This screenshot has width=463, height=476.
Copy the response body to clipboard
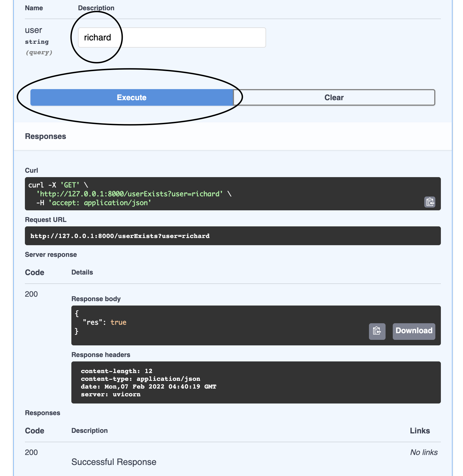377,331
